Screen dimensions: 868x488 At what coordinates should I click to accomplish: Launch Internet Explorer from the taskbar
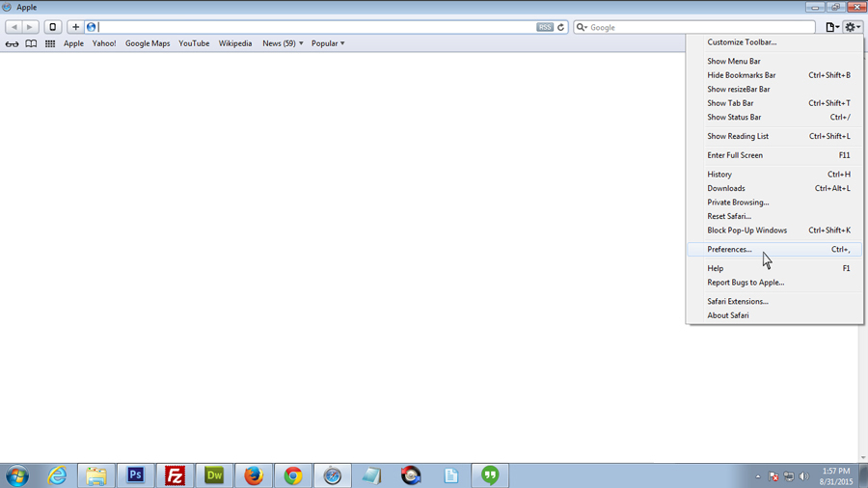click(57, 475)
